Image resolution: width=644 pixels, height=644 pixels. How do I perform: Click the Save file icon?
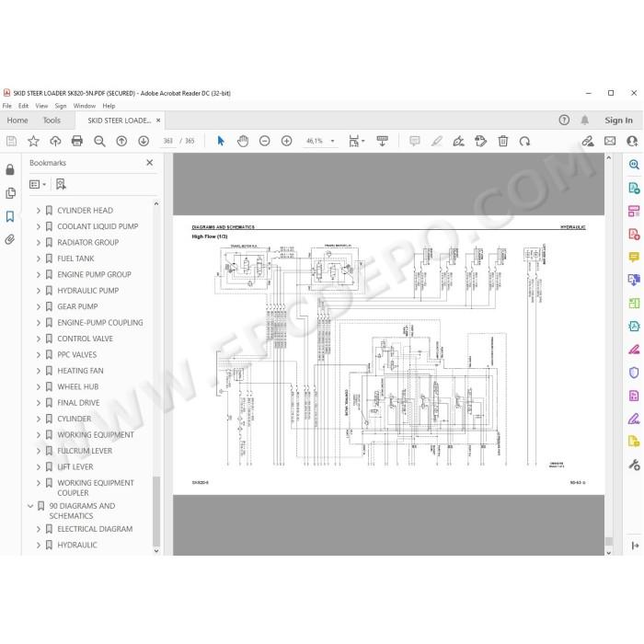click(11, 142)
